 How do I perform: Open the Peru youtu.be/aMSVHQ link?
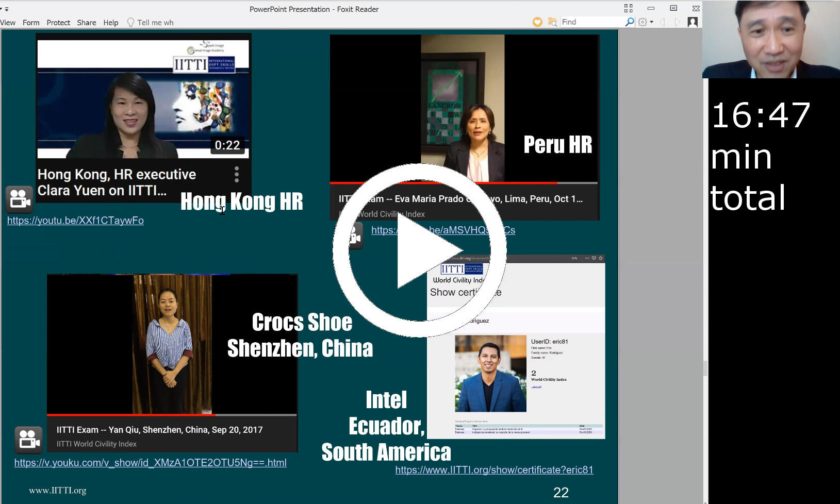[x=443, y=230]
